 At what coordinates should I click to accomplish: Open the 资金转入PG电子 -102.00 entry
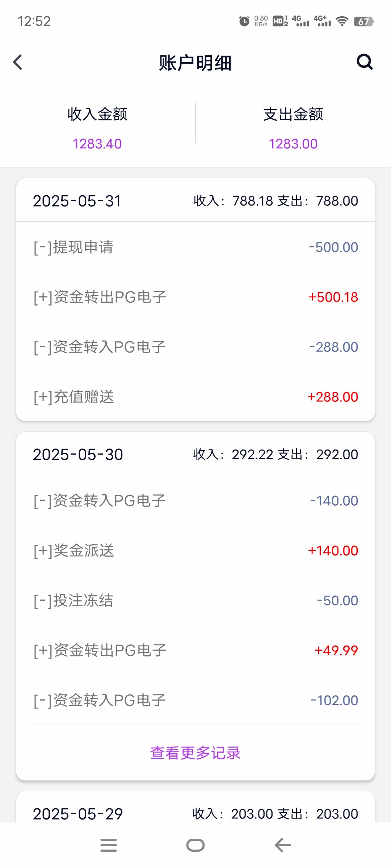pyautogui.click(x=195, y=701)
